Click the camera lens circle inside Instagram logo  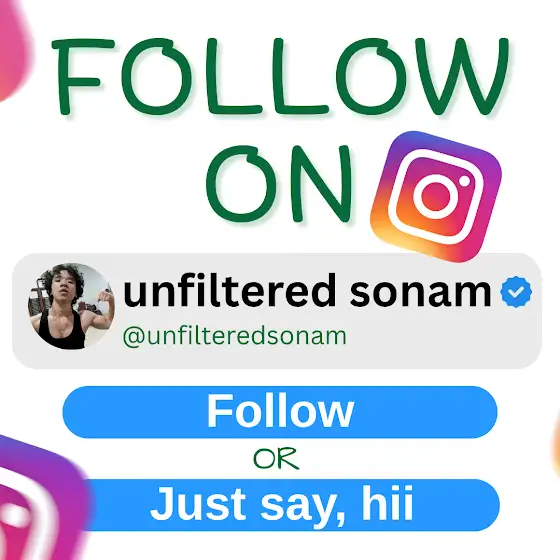point(436,196)
